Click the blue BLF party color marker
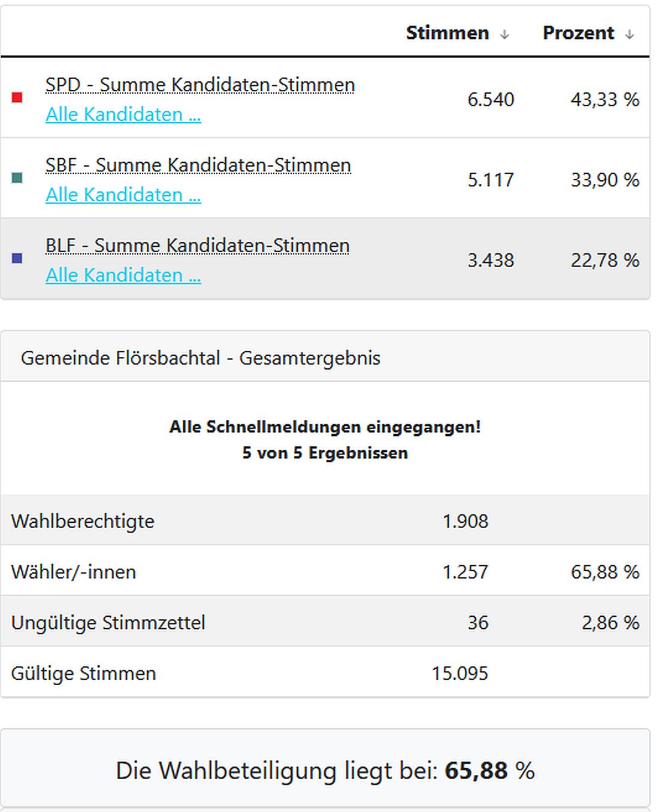The height and width of the screenshot is (812, 659). 18,257
